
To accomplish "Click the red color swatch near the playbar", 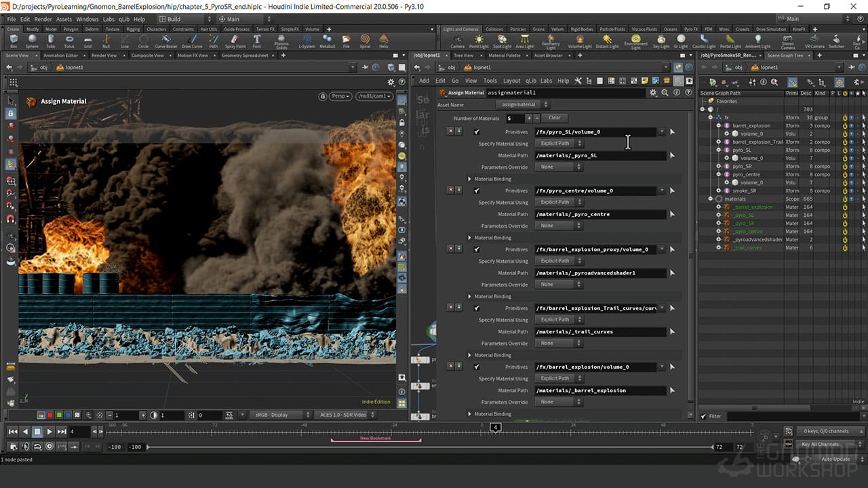I will click(x=50, y=415).
